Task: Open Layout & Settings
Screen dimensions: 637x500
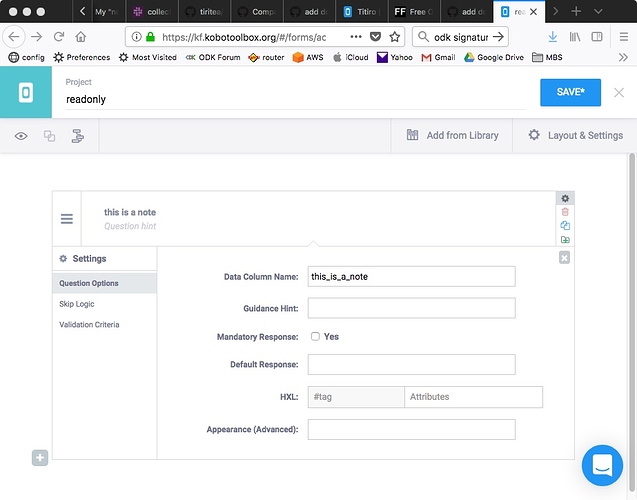Action: 575,135
